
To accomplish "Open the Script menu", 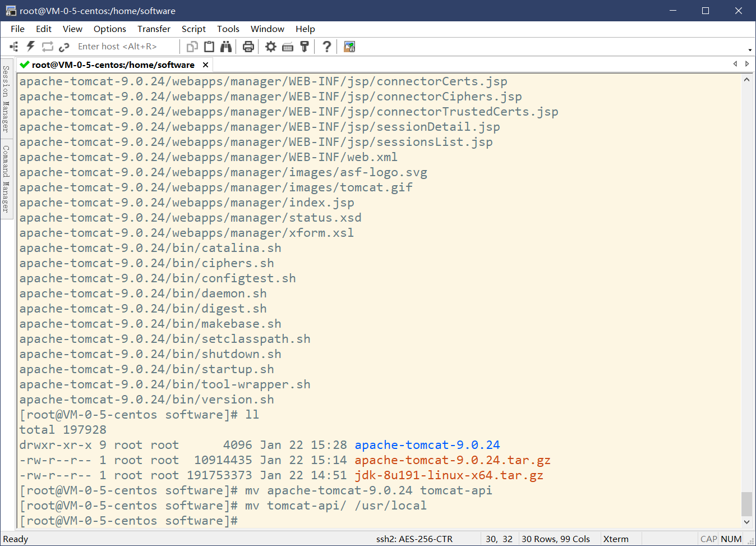I will pyautogui.click(x=193, y=29).
